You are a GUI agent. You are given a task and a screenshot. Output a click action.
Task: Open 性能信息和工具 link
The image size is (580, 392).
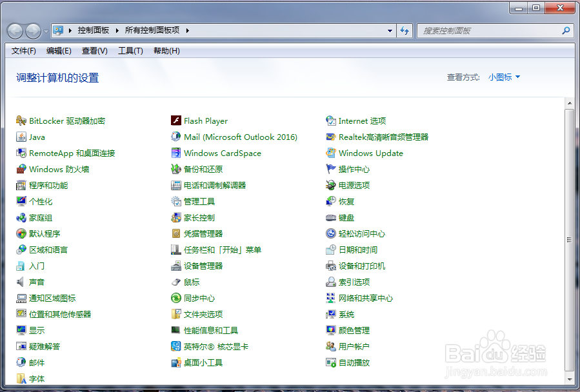click(x=211, y=330)
